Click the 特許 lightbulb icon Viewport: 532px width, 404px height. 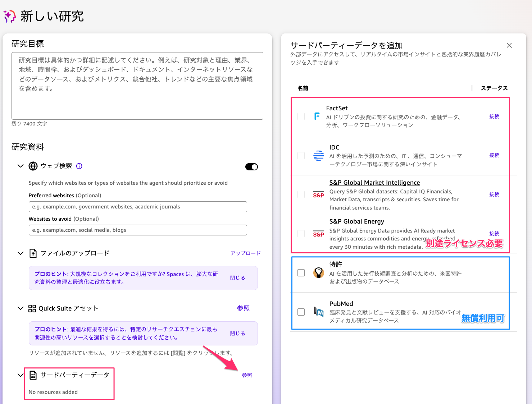coord(318,273)
